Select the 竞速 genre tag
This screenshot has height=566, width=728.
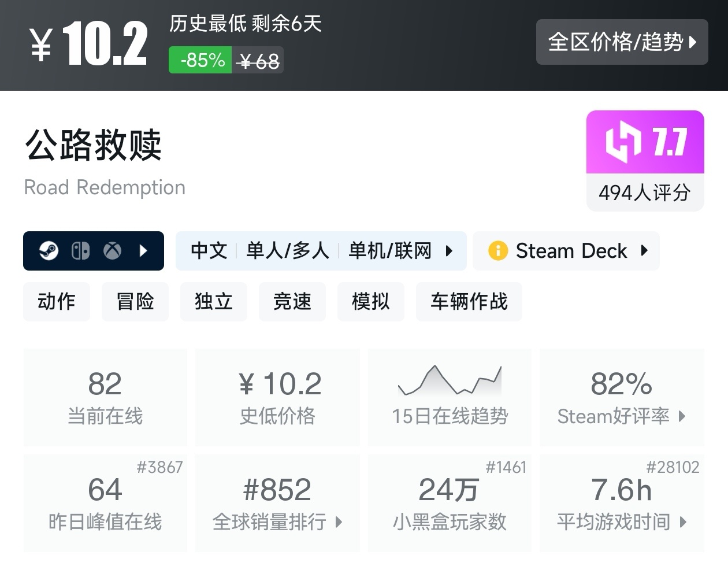292,301
